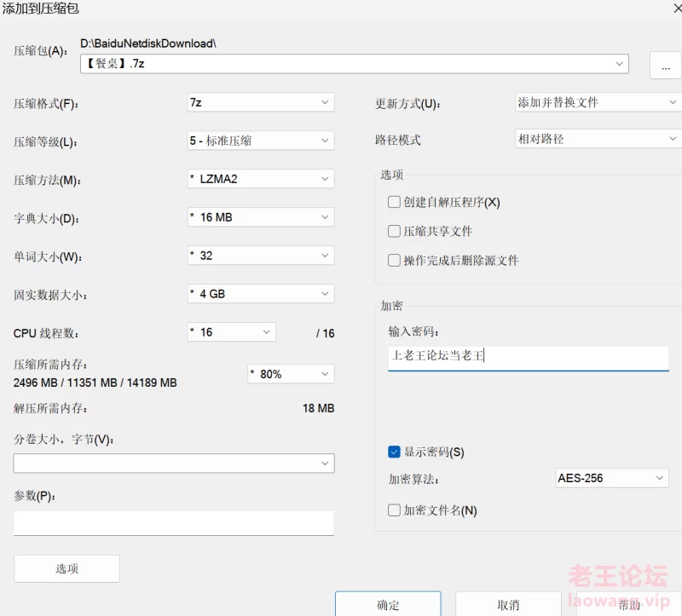Open 更新方式 '添加并替换文件' dropdown

click(x=598, y=102)
